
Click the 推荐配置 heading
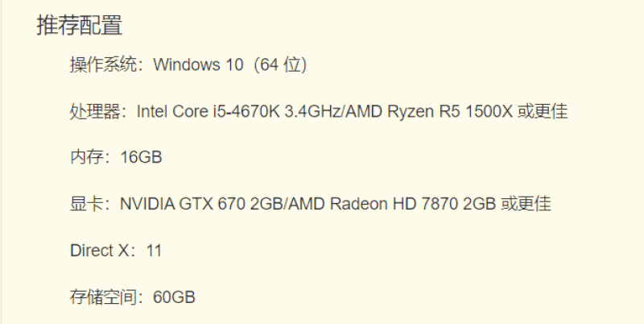point(80,25)
